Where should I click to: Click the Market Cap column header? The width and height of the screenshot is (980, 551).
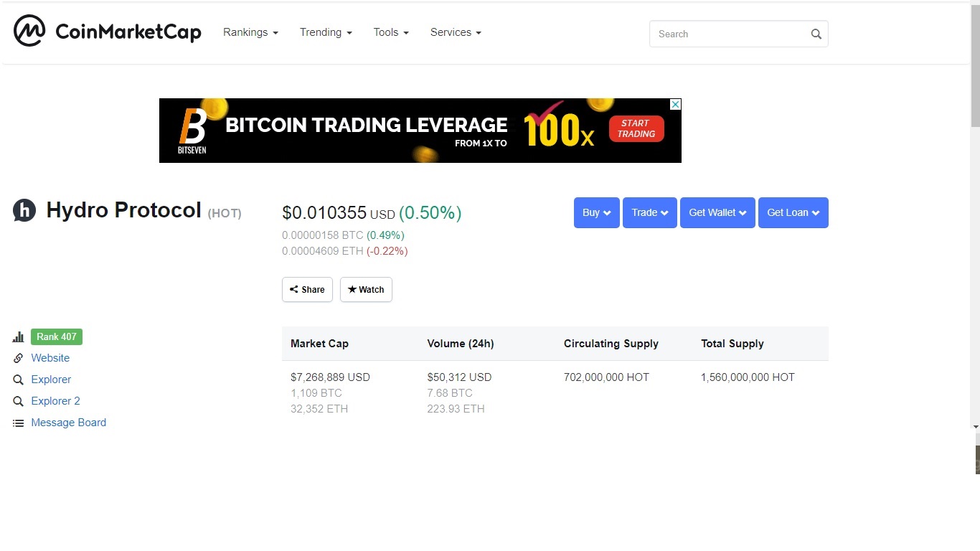319,344
